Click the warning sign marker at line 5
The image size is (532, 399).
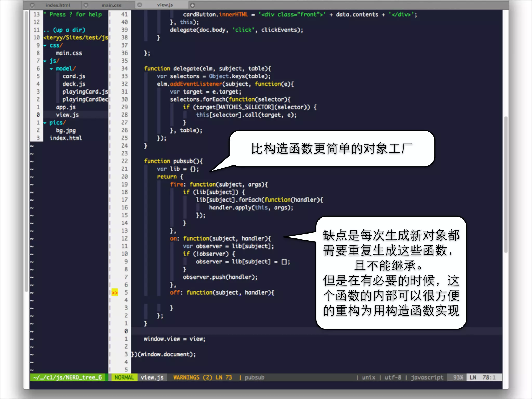115,293
